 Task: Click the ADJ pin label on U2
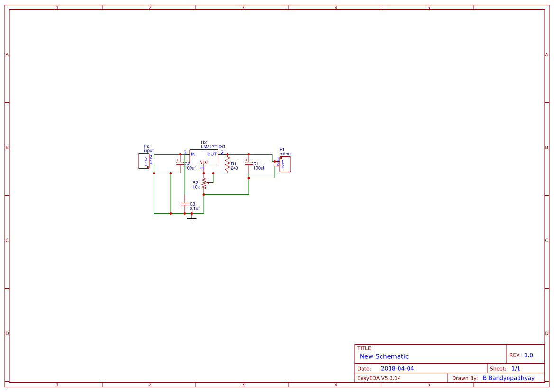(204, 162)
